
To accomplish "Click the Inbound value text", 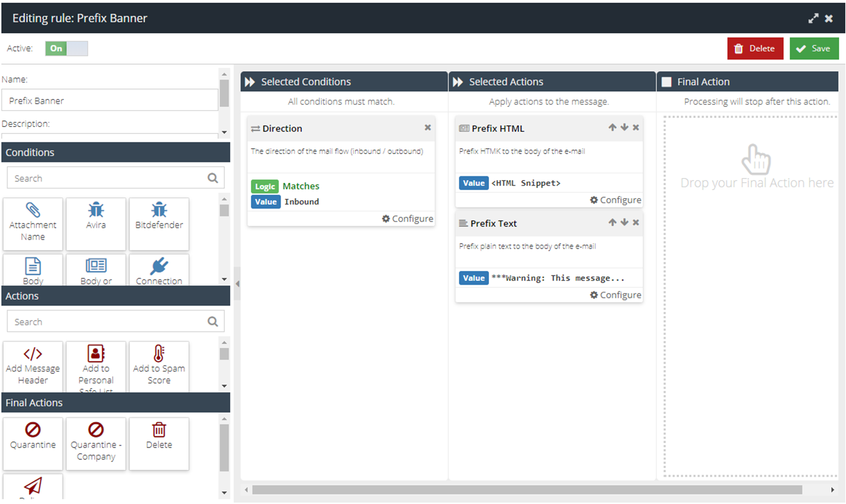I will click(x=301, y=202).
